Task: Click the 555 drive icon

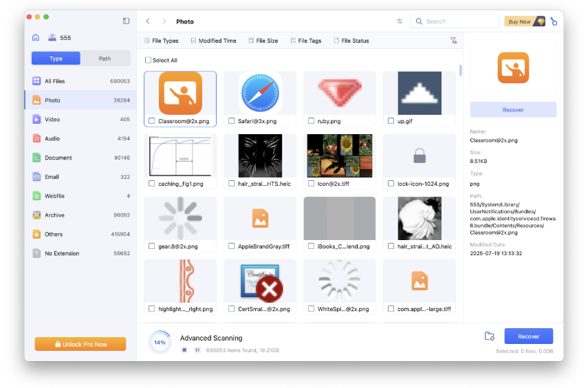Action: [52, 38]
